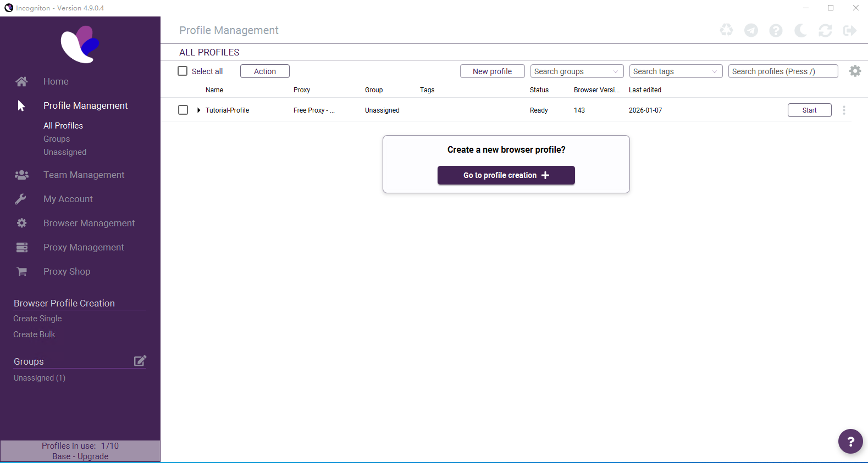
Task: Check the Select all checkbox
Action: (x=183, y=71)
